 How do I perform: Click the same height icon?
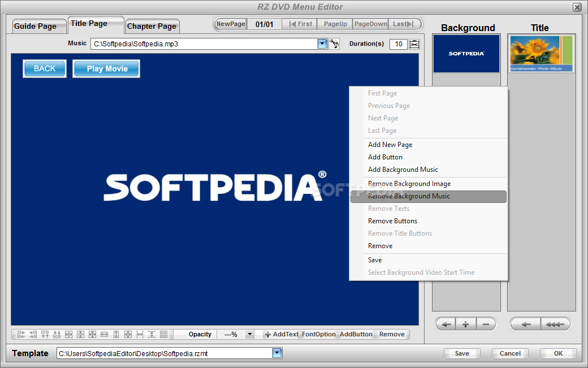[x=116, y=334]
